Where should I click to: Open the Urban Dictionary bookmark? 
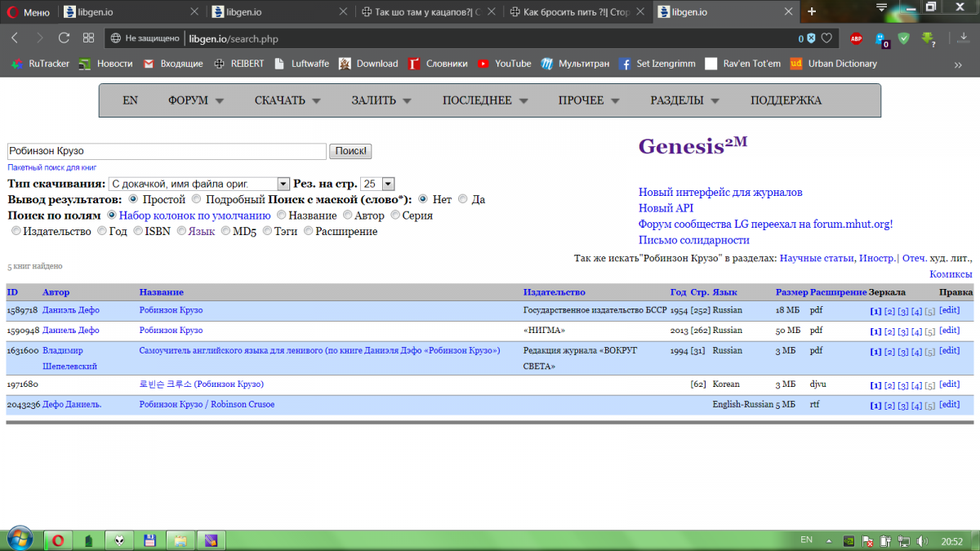coord(833,64)
